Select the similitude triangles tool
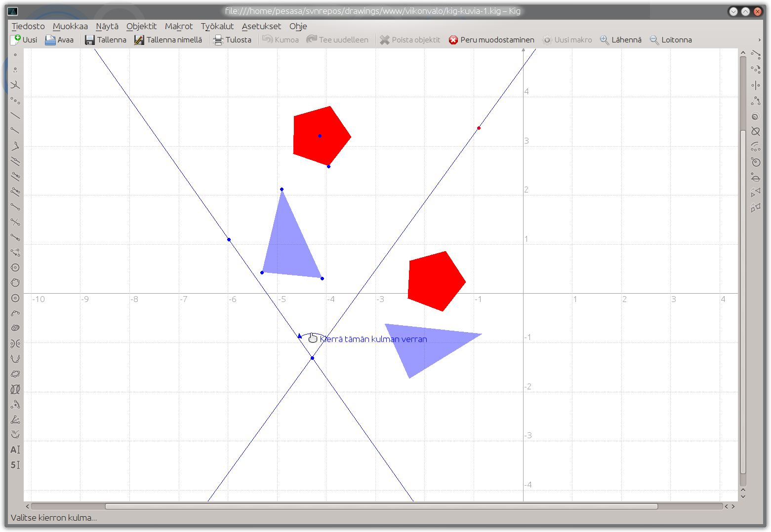 [x=756, y=192]
